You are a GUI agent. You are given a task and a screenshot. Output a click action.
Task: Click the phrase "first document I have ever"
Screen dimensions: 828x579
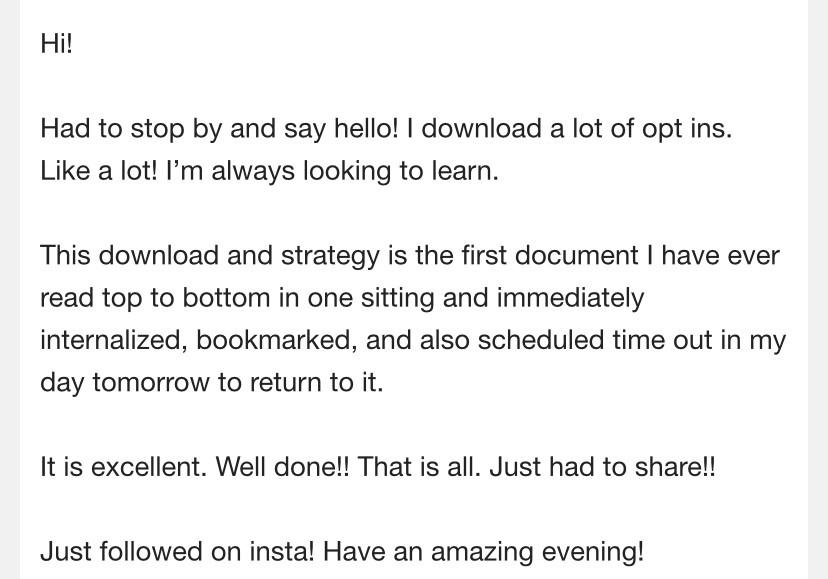(620, 256)
